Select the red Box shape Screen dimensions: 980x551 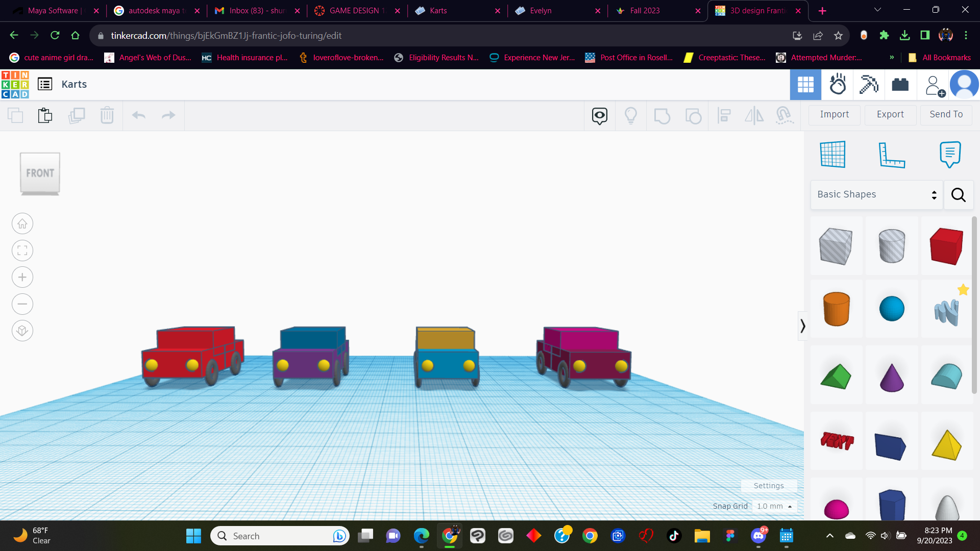click(946, 246)
